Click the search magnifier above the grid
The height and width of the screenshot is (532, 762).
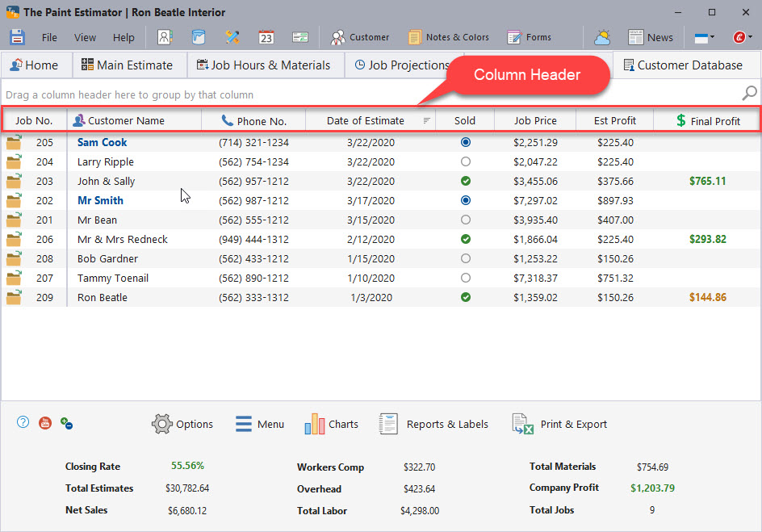point(748,94)
